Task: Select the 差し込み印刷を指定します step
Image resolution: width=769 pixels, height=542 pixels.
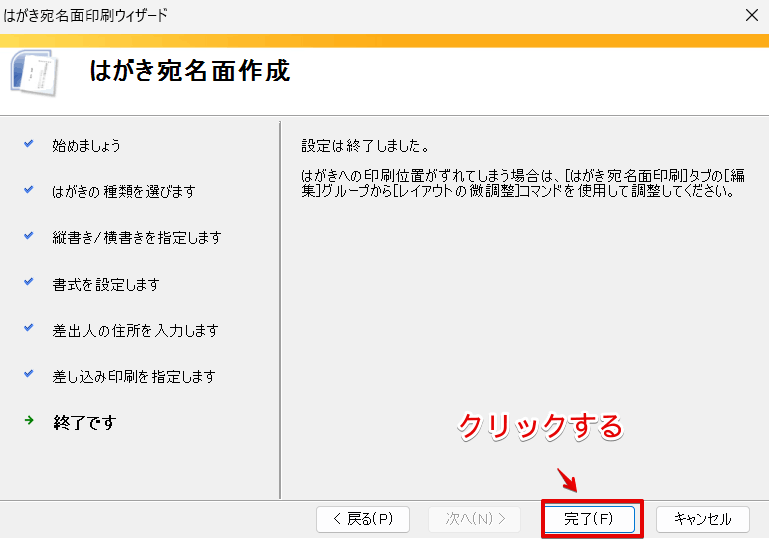Action: [x=134, y=377]
